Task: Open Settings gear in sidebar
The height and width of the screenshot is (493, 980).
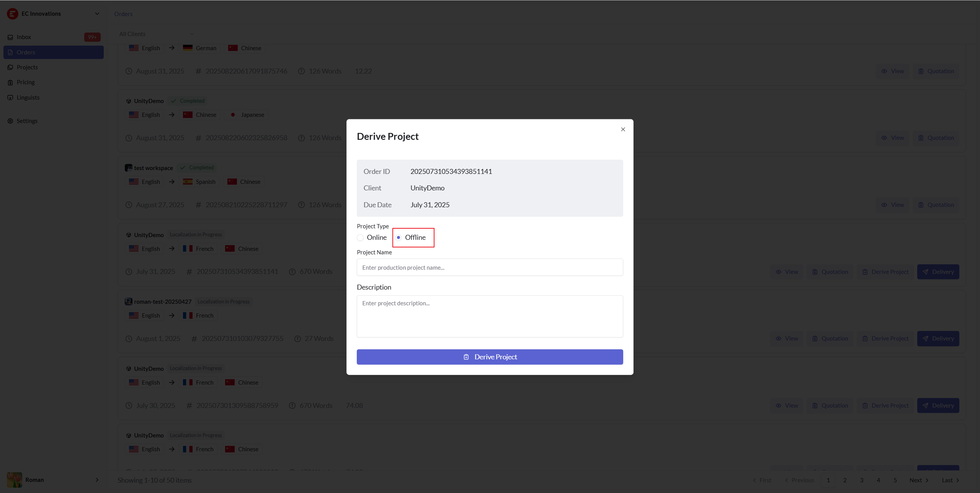Action: pyautogui.click(x=10, y=121)
